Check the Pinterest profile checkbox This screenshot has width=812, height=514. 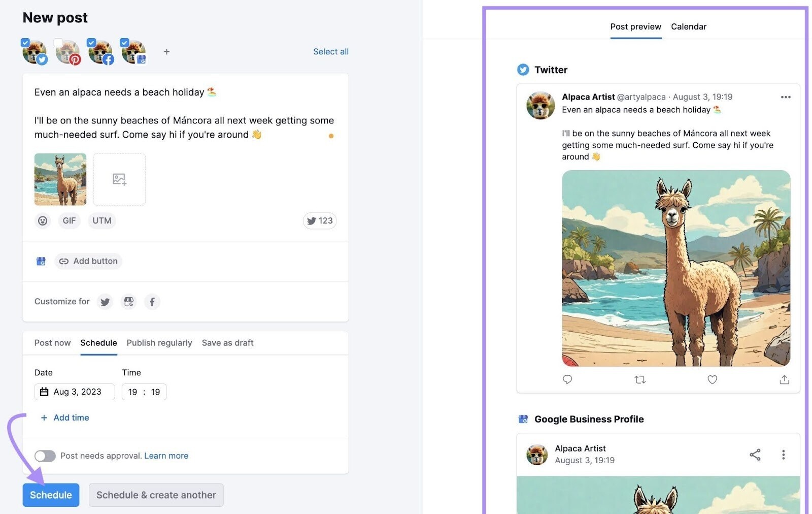point(58,43)
